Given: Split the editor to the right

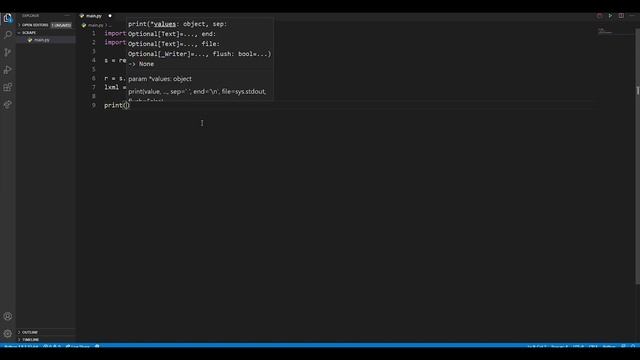Looking at the screenshot, I should (621, 16).
